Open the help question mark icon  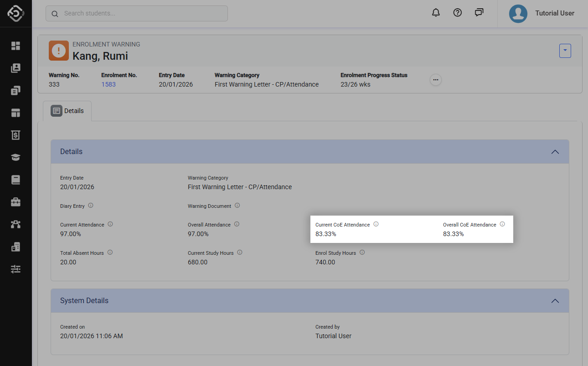coord(458,13)
